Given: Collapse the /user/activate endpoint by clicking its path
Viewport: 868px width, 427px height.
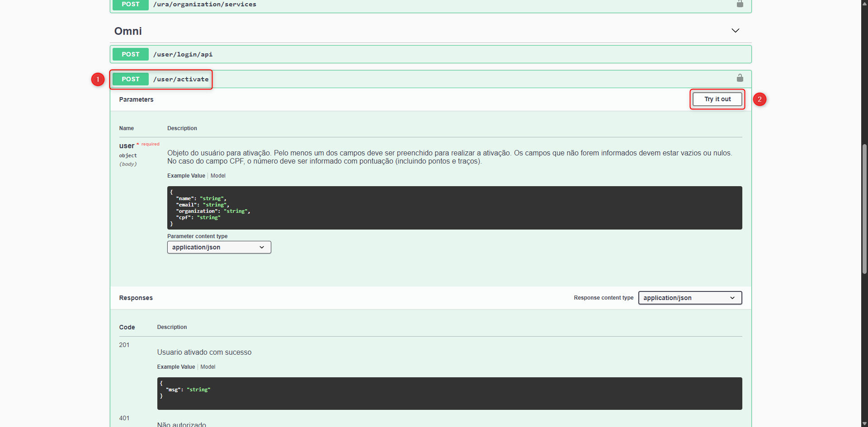Looking at the screenshot, I should (x=181, y=79).
